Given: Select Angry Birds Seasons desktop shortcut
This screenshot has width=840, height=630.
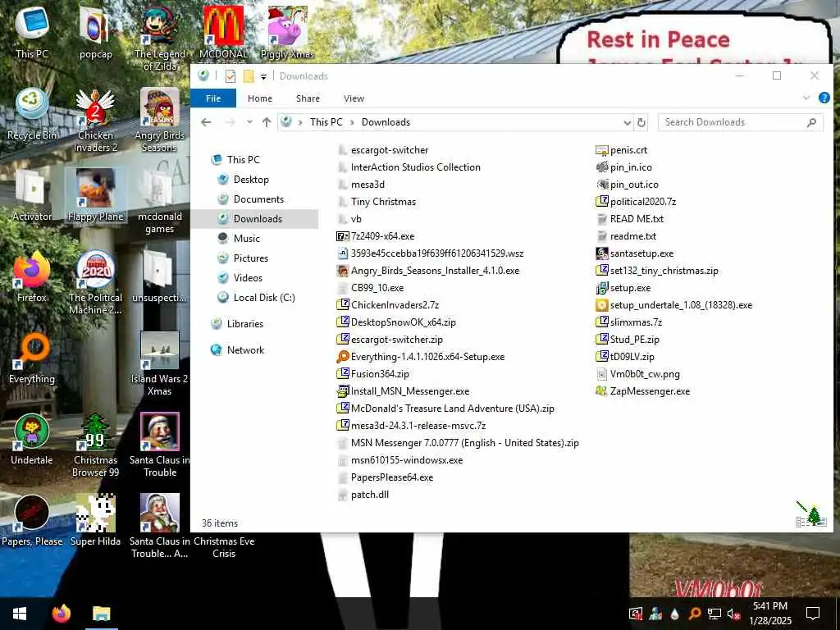Looking at the screenshot, I should [159, 121].
